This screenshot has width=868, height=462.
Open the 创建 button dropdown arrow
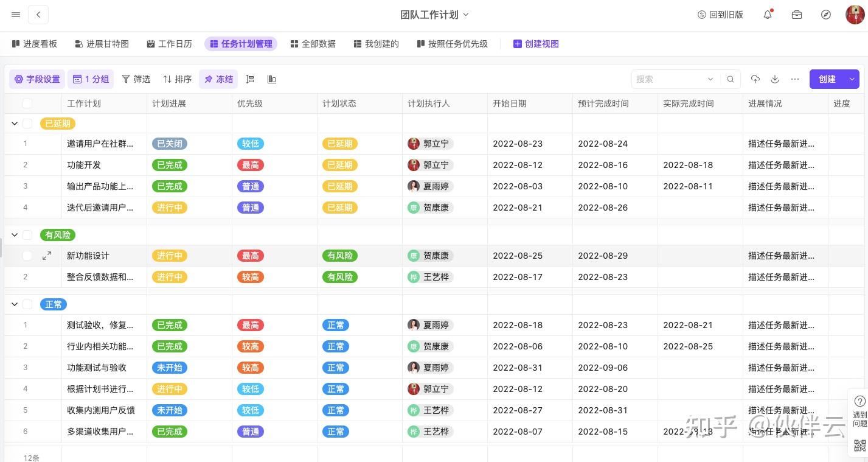pyautogui.click(x=852, y=79)
